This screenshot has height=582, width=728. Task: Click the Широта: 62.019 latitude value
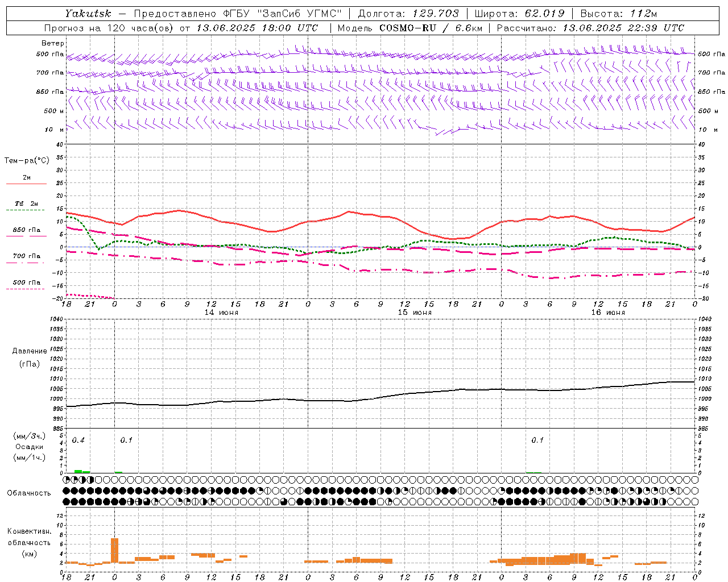[x=519, y=14]
